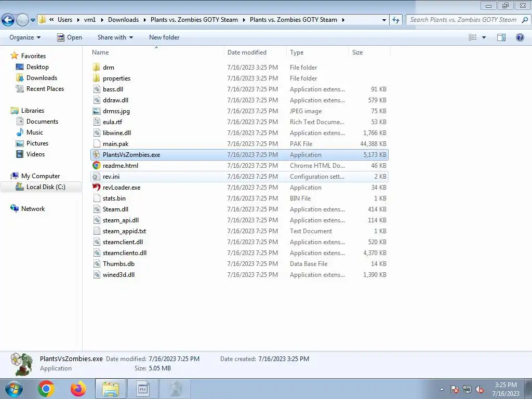
Task: Open Recent Places in sidebar
Action: click(x=45, y=88)
